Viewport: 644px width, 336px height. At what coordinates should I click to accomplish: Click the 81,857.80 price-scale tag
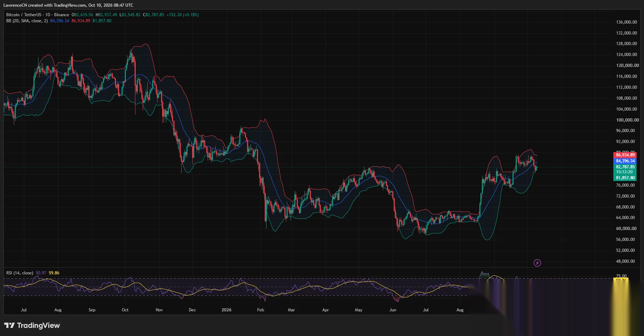click(625, 178)
